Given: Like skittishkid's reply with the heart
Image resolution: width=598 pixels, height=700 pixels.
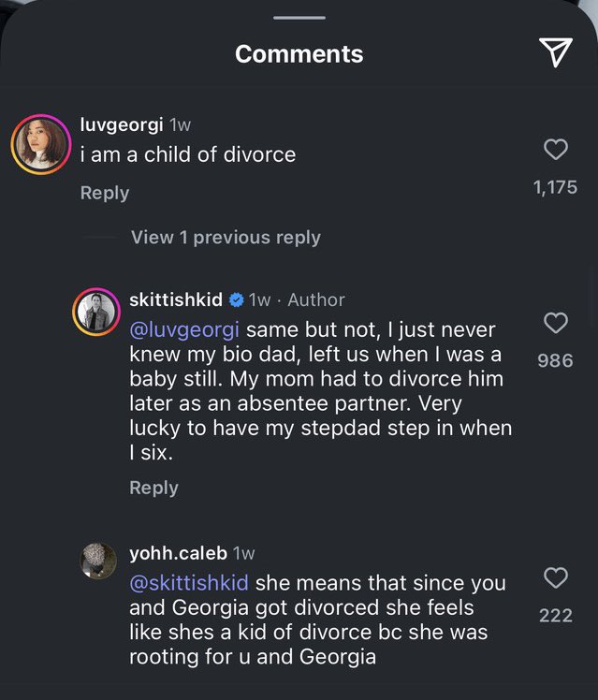Looking at the screenshot, I should pyautogui.click(x=556, y=323).
